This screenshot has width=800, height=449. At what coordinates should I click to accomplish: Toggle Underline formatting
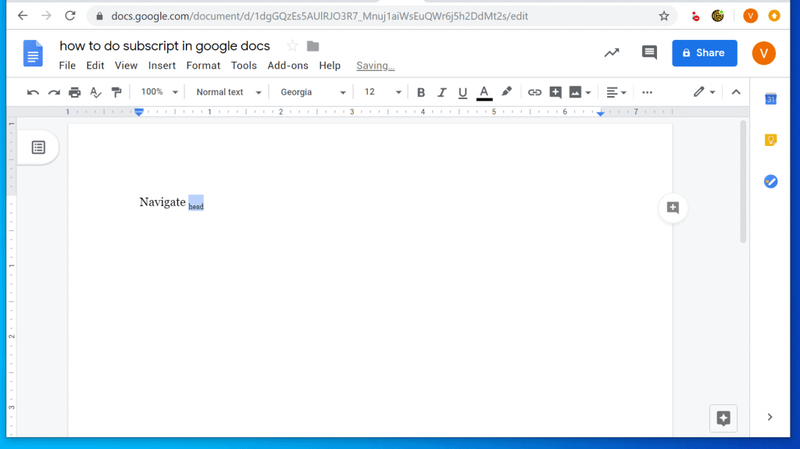(462, 92)
